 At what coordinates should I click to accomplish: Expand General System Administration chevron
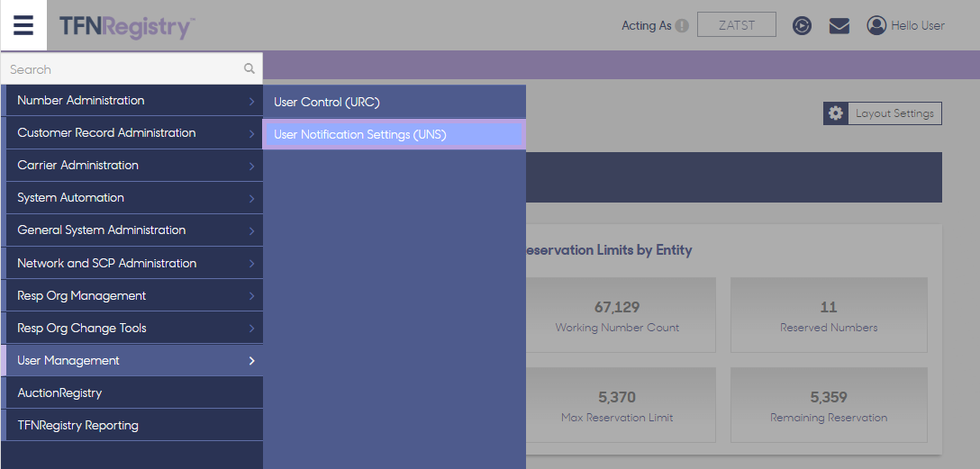point(251,231)
